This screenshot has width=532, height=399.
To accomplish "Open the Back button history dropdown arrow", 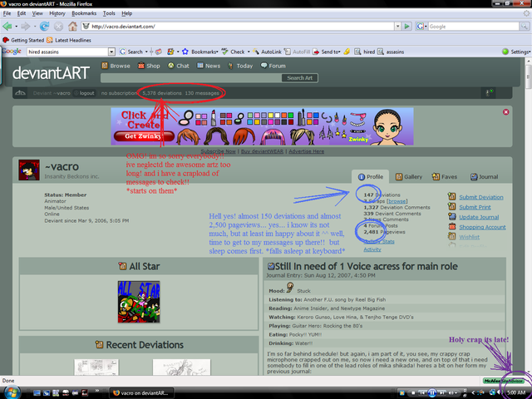I will (16, 27).
